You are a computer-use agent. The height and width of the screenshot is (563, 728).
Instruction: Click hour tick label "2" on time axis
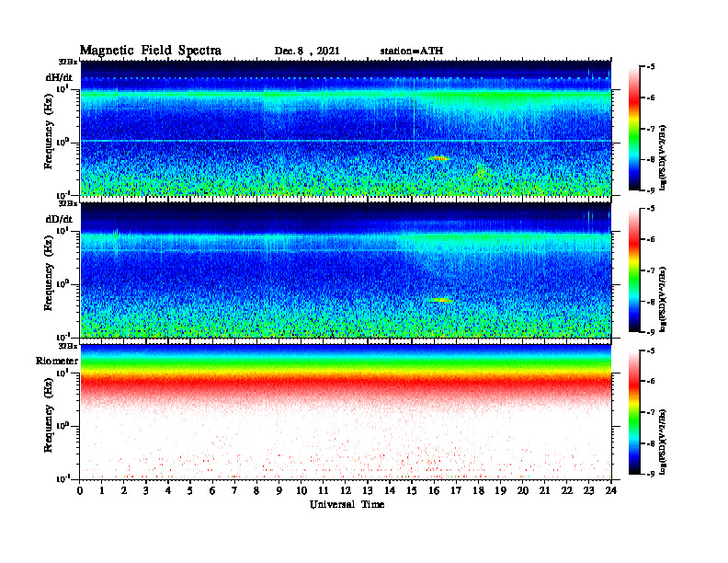124,490
